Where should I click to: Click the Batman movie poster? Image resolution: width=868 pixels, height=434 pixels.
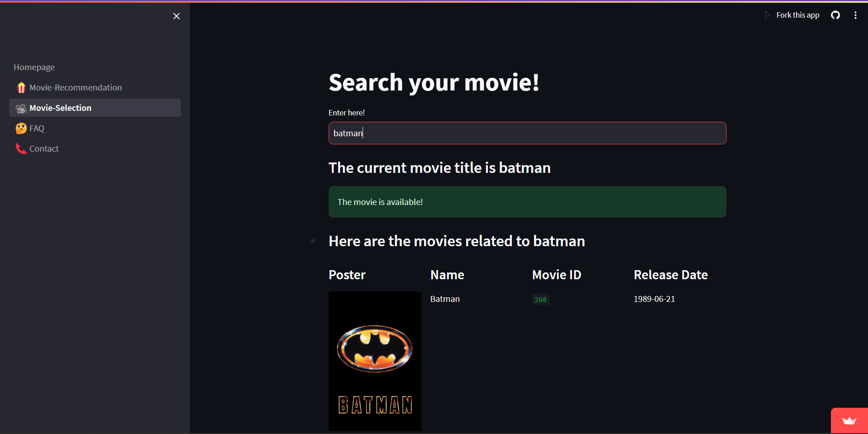coord(375,361)
